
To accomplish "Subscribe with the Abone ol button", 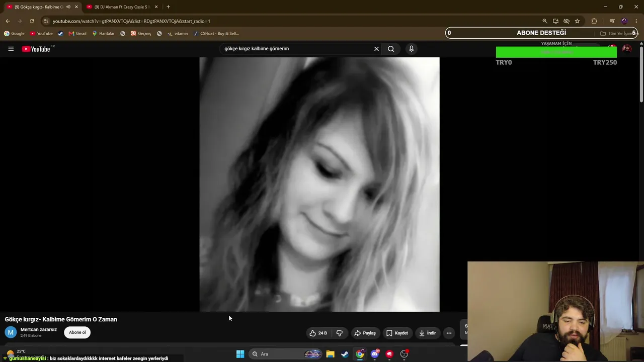I will pyautogui.click(x=77, y=332).
